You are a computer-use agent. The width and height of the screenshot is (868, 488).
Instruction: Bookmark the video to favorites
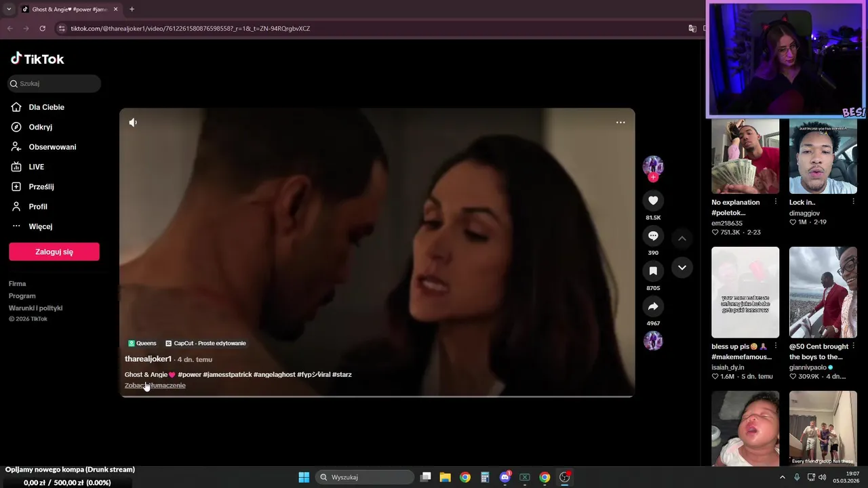tap(653, 271)
